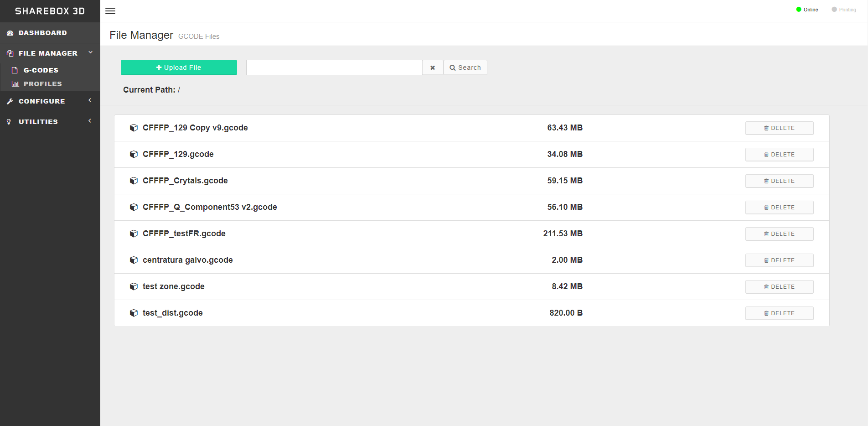Click cube icon beside test zone.gcode

[x=134, y=286]
